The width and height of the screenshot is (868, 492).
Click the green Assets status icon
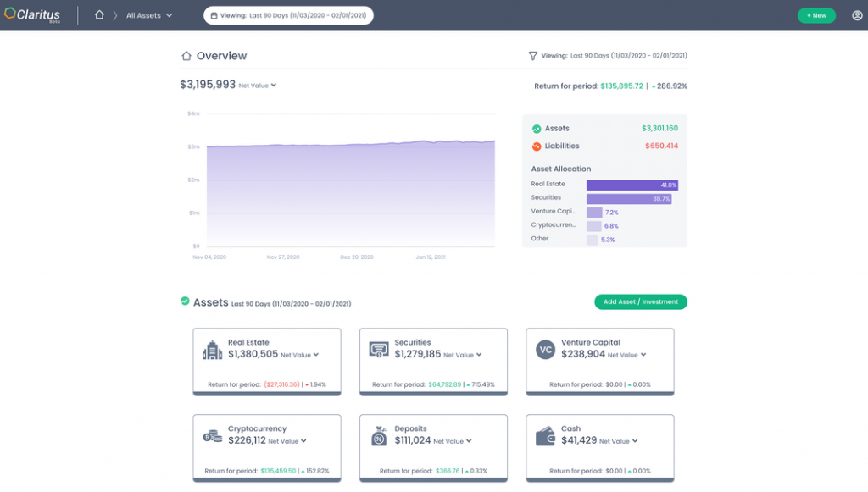pos(537,128)
